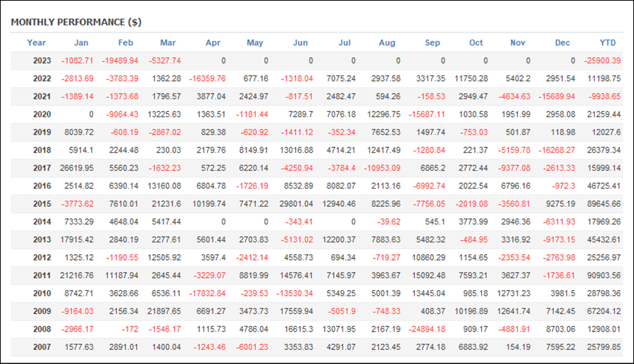Click the Year column header

click(x=37, y=43)
